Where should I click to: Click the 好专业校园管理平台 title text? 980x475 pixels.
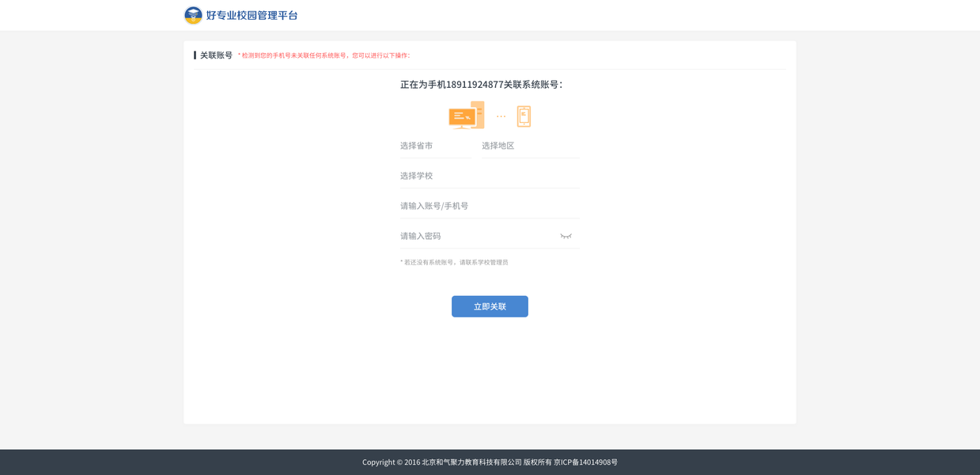click(x=252, y=15)
